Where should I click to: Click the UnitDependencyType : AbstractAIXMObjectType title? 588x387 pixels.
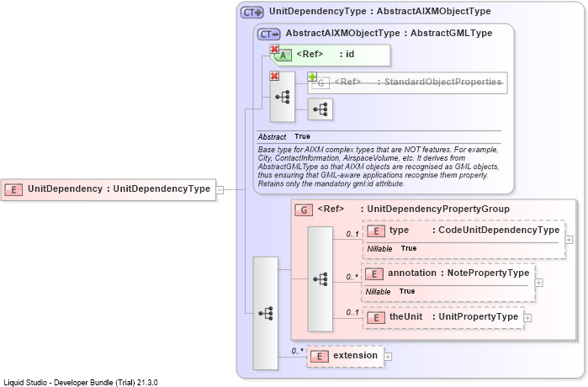tap(380, 11)
